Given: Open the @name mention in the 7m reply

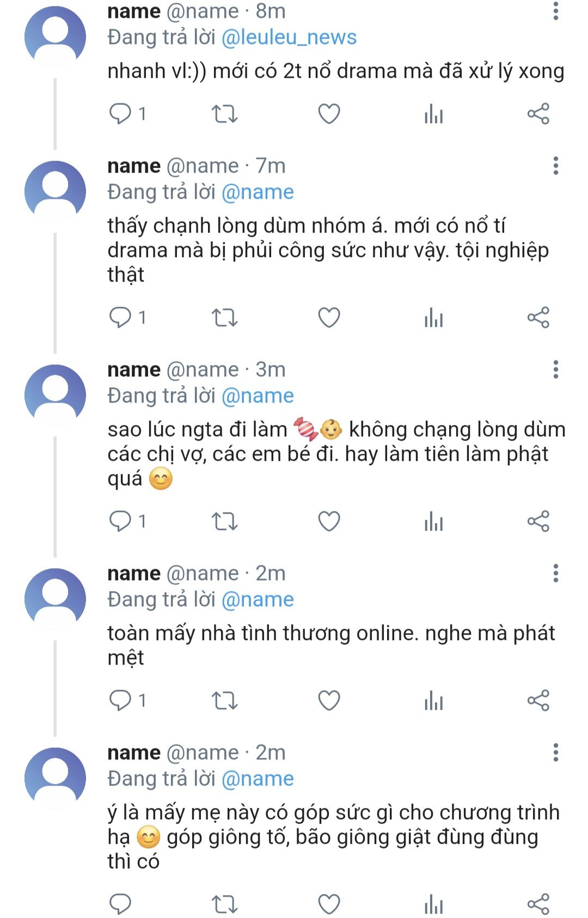Looking at the screenshot, I should (258, 192).
